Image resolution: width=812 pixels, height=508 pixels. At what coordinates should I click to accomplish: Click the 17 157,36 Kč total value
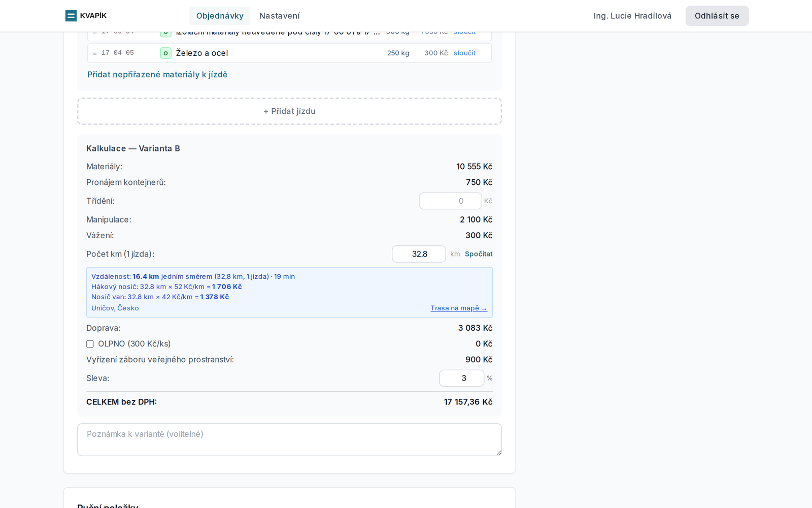click(x=468, y=402)
